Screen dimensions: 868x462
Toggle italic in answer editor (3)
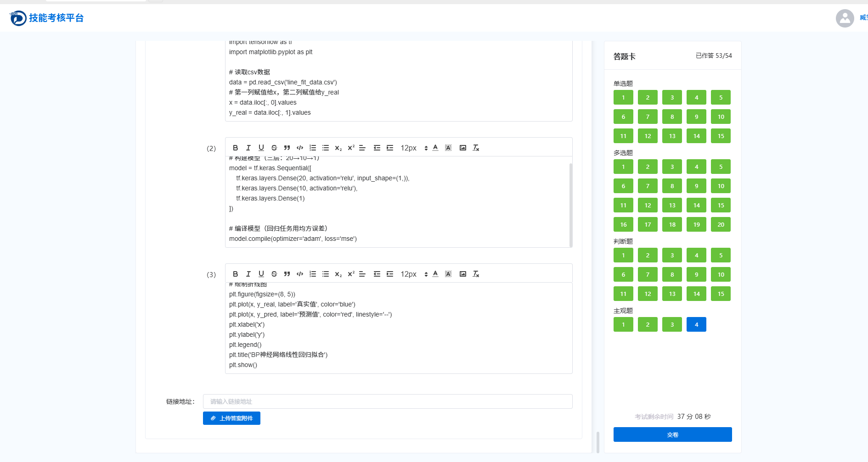click(x=248, y=274)
